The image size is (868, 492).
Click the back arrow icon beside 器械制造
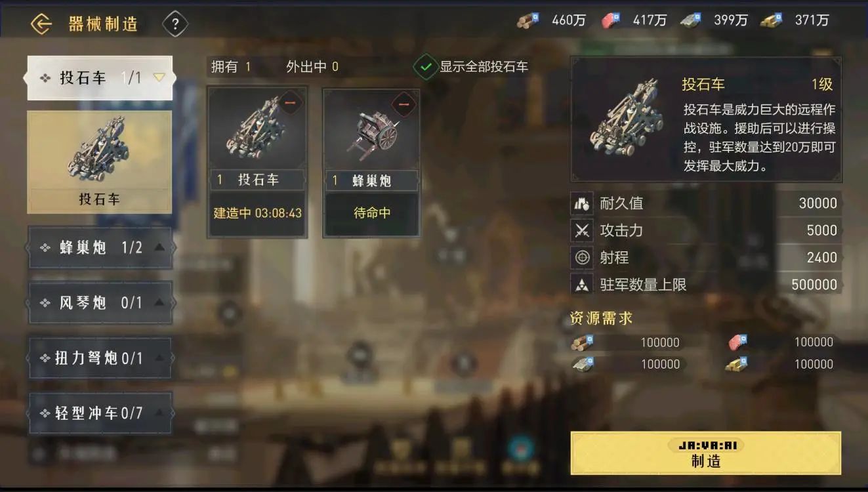(41, 24)
